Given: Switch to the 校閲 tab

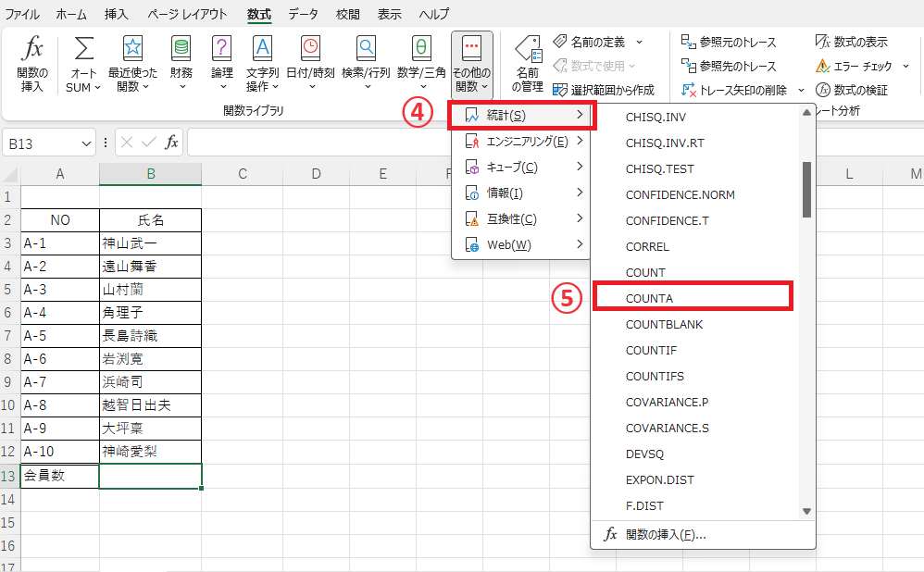Looking at the screenshot, I should tap(348, 14).
